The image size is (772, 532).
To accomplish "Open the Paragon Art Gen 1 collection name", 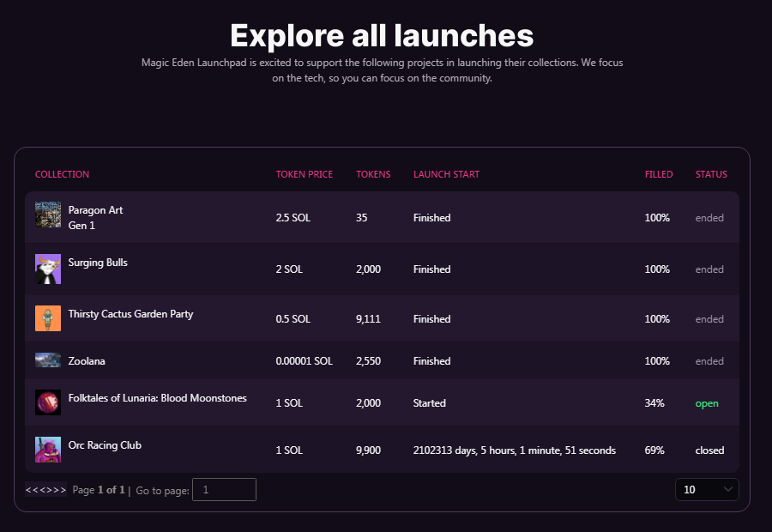I will tap(95, 218).
